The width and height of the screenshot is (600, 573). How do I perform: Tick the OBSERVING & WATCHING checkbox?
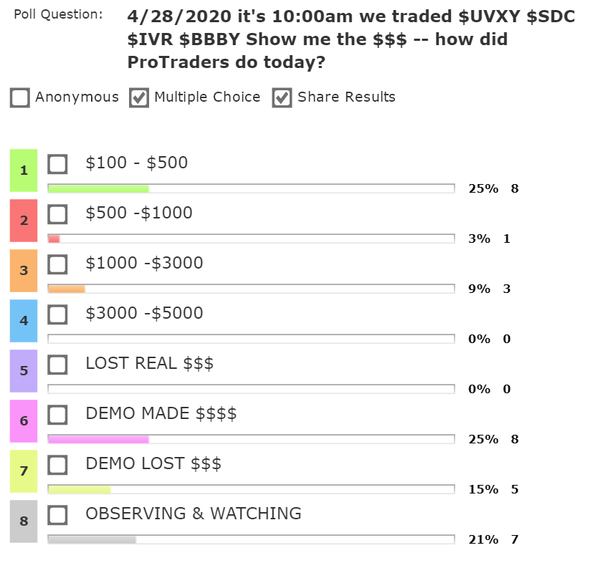pos(58,515)
